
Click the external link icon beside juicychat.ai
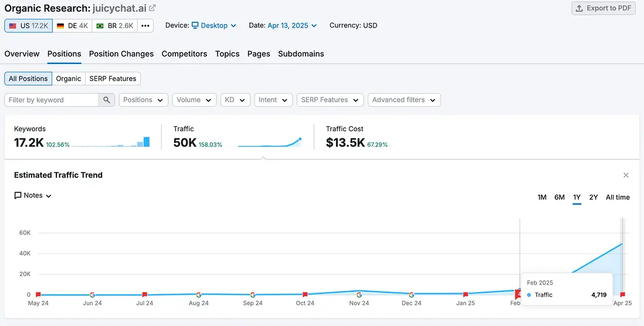(152, 8)
